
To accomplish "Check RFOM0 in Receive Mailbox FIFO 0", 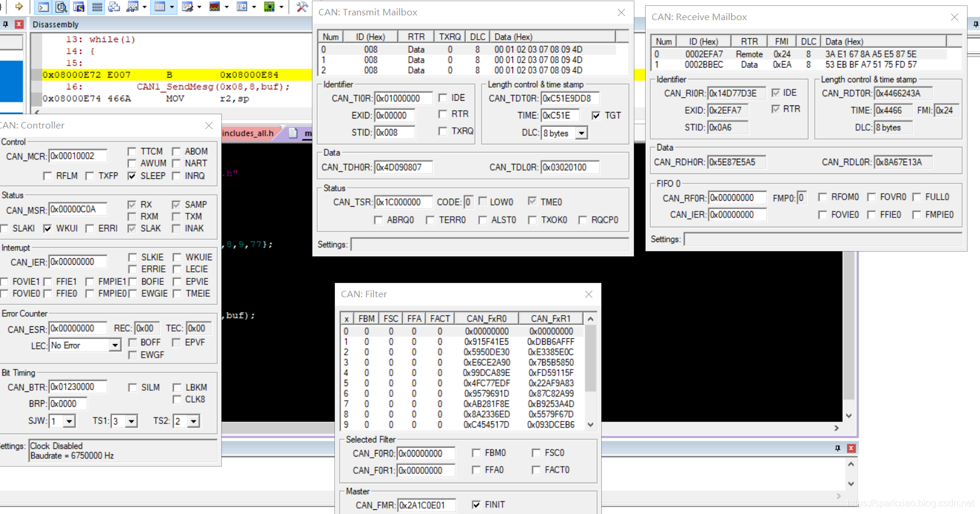I will [823, 197].
